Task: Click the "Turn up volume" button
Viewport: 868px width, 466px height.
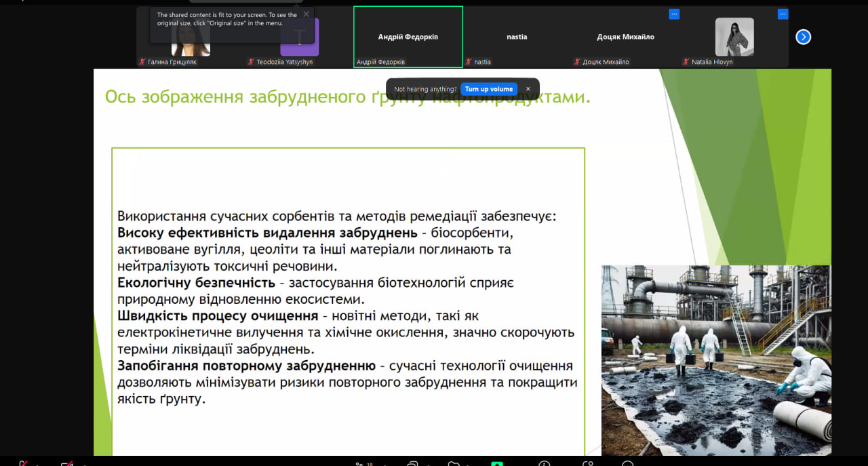Action: point(488,89)
